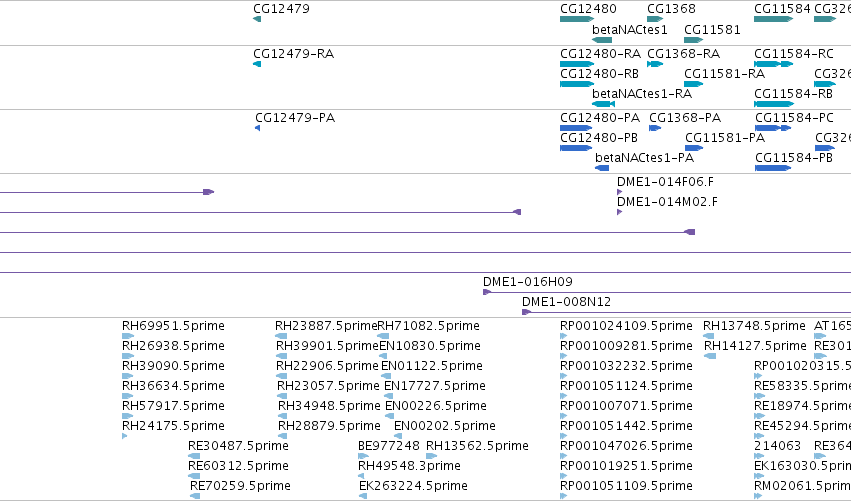Screen dimensions: 851x501
Task: Click the RH23887.5prime EST label
Action: coord(326,326)
